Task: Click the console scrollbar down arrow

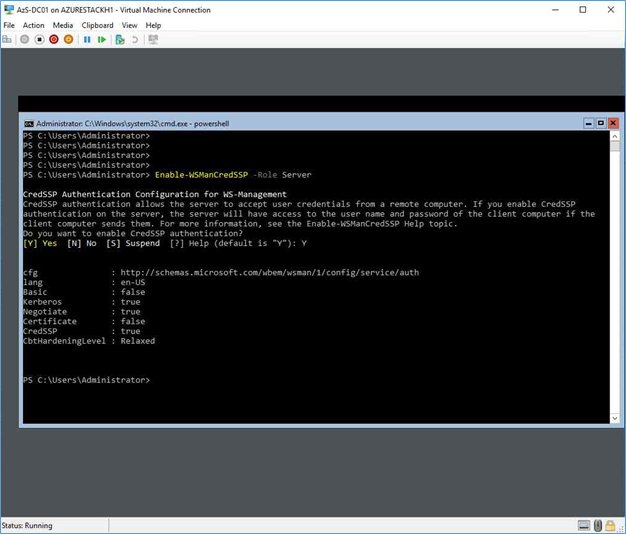Action: [x=615, y=418]
